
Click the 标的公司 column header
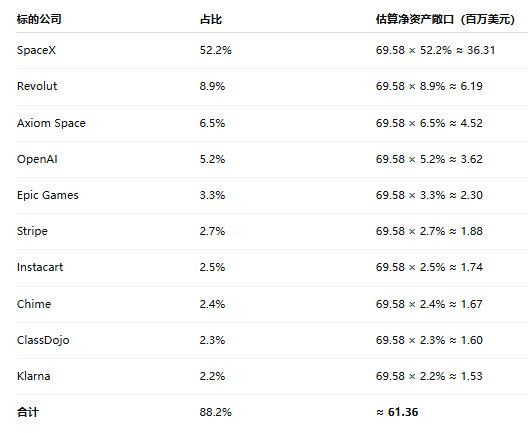39,19
